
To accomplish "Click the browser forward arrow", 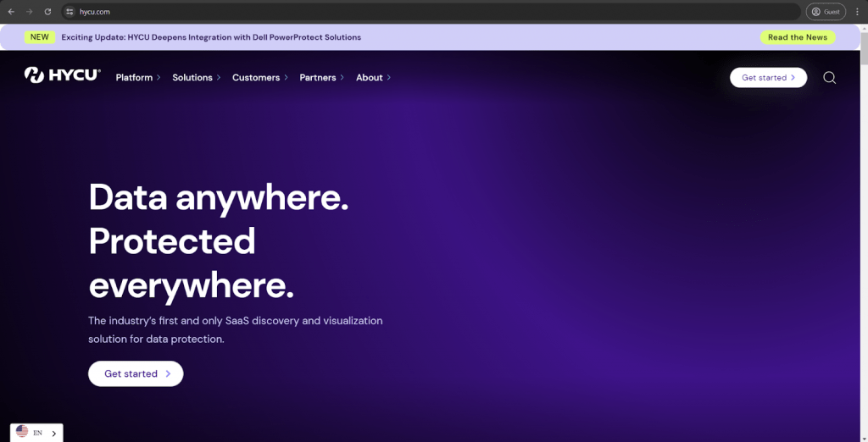I will tap(30, 12).
